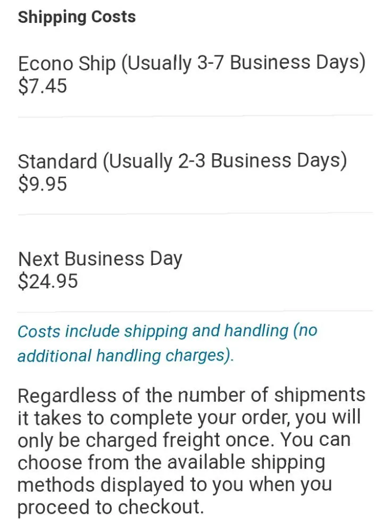The image size is (392, 532).
Task: Click the "(Usually 2-3 Business Days)" estimate
Action: [x=224, y=162]
